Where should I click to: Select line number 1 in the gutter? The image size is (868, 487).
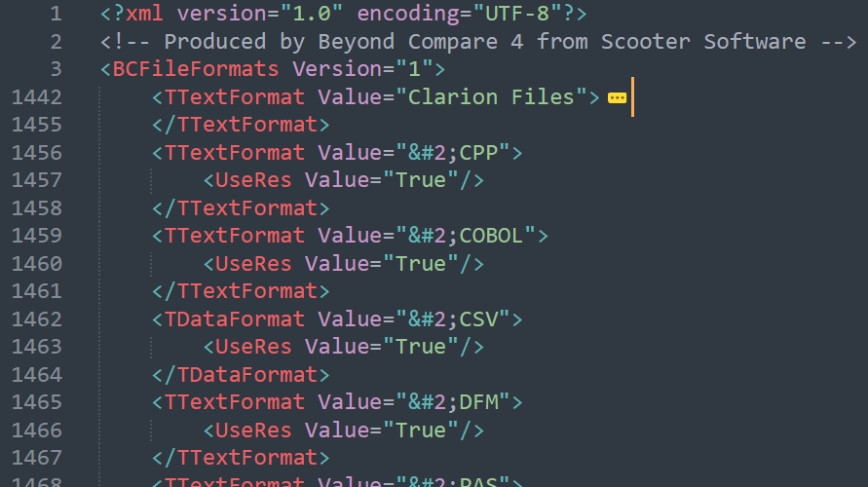(56, 14)
